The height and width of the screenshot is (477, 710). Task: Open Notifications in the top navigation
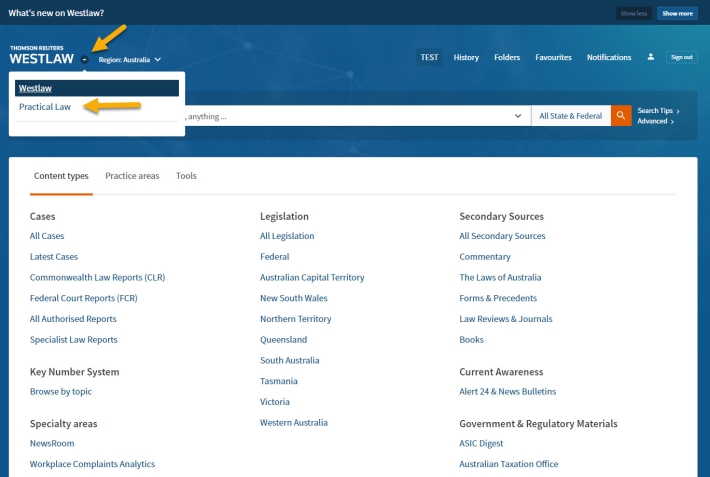click(x=609, y=58)
